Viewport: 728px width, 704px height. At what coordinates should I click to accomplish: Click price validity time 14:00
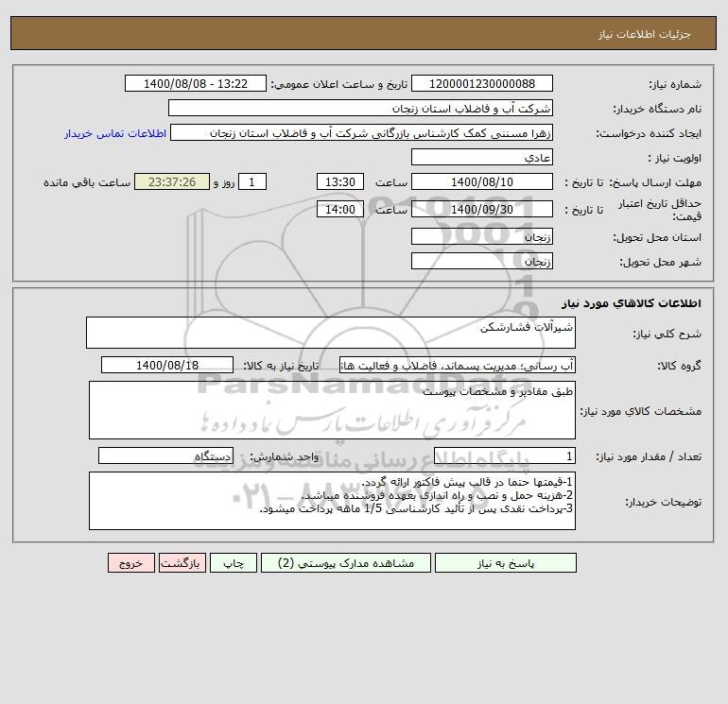339,209
